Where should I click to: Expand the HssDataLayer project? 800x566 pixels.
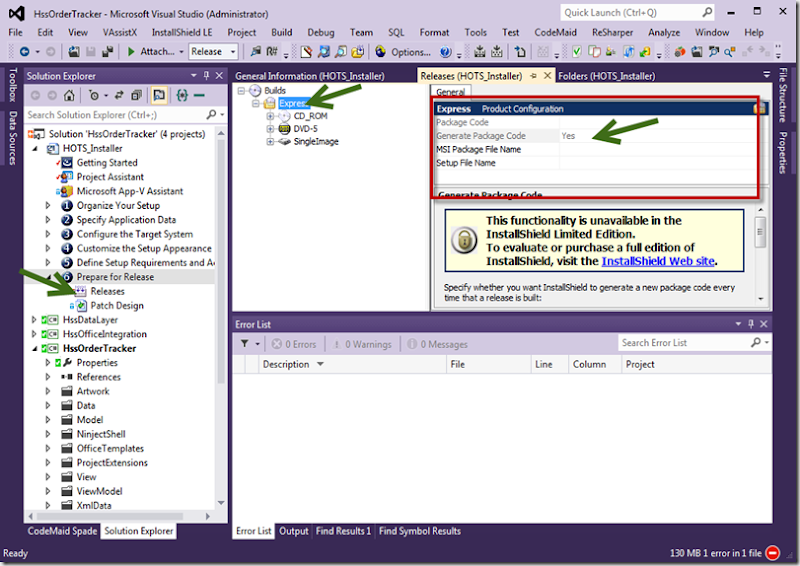pyautogui.click(x=34, y=319)
